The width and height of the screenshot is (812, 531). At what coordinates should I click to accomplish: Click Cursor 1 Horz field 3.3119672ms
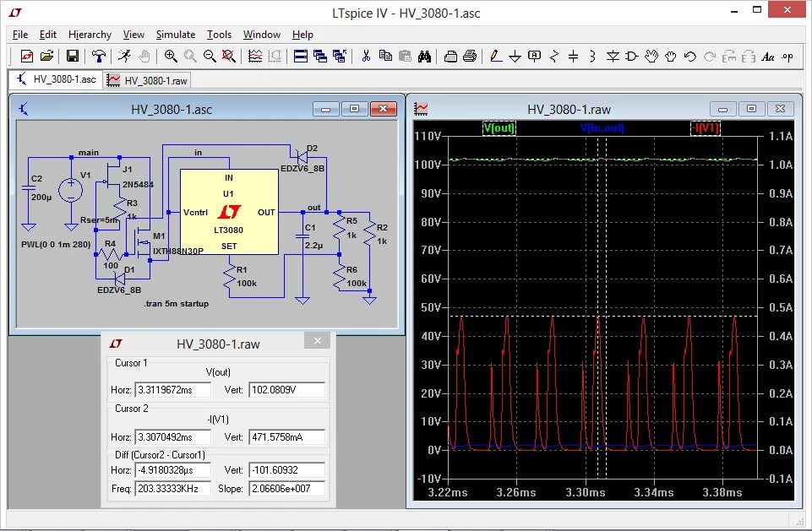click(x=172, y=390)
